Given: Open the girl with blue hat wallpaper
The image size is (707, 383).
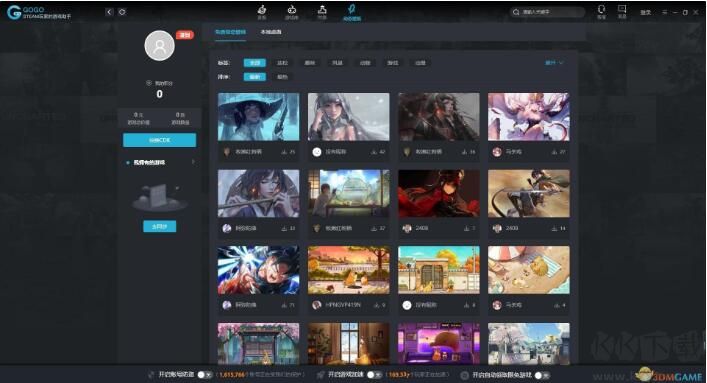Looking at the screenshot, I should 258,117.
